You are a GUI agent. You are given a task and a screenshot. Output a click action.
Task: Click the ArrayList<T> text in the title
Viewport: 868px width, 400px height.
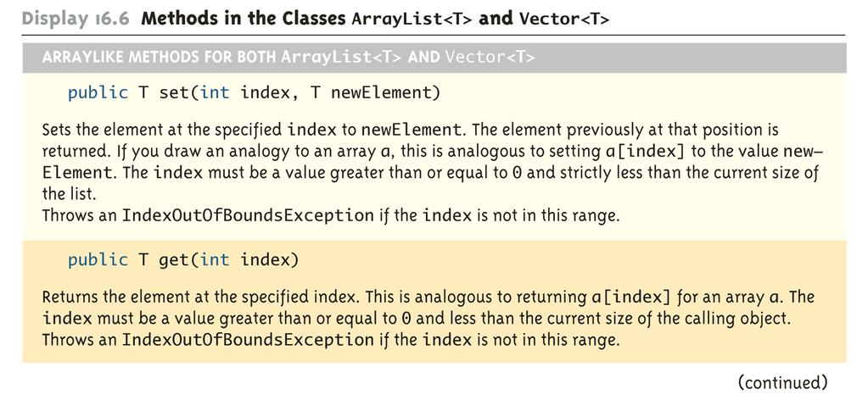(x=410, y=19)
